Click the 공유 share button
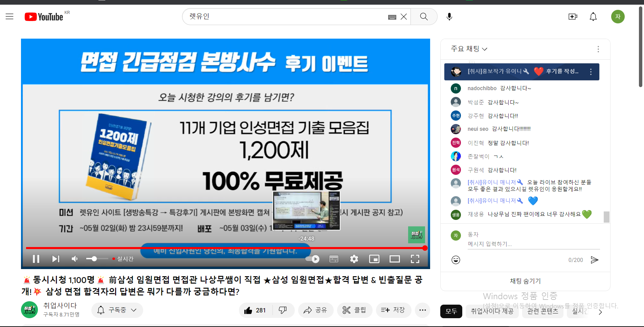 pos(315,310)
